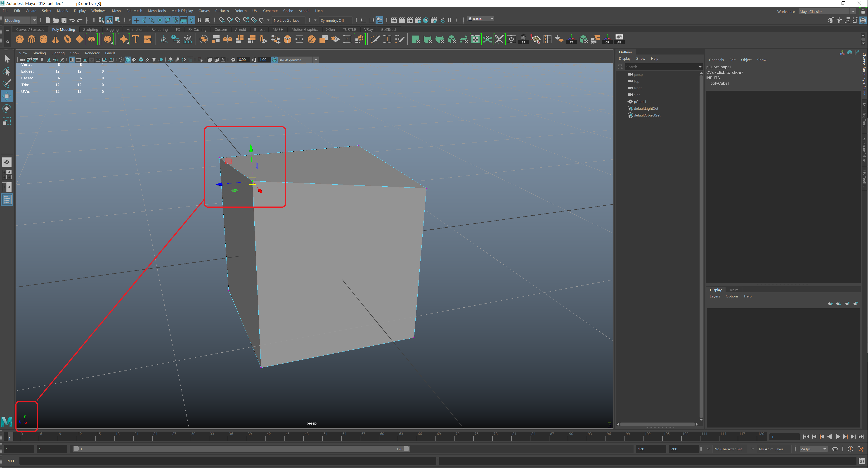Viewport: 868px width, 468px height.
Task: Click the Save Scene disk icon
Action: [64, 20]
